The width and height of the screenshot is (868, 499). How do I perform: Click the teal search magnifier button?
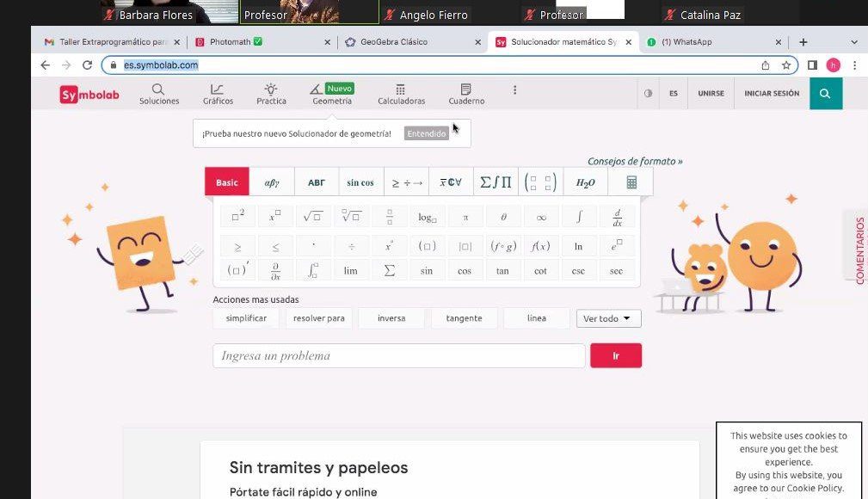(x=825, y=94)
